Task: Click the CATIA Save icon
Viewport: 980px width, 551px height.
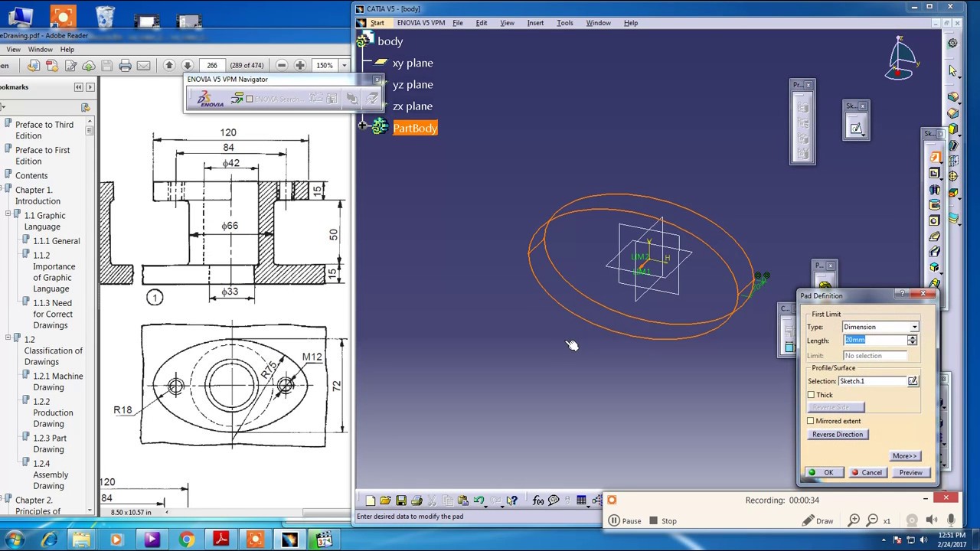Action: (x=400, y=500)
